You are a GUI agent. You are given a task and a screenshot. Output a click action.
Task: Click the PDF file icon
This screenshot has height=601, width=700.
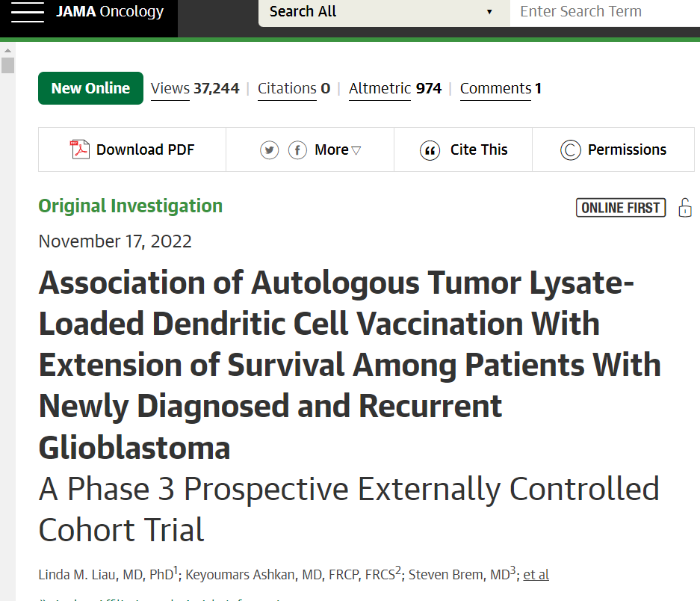point(79,150)
